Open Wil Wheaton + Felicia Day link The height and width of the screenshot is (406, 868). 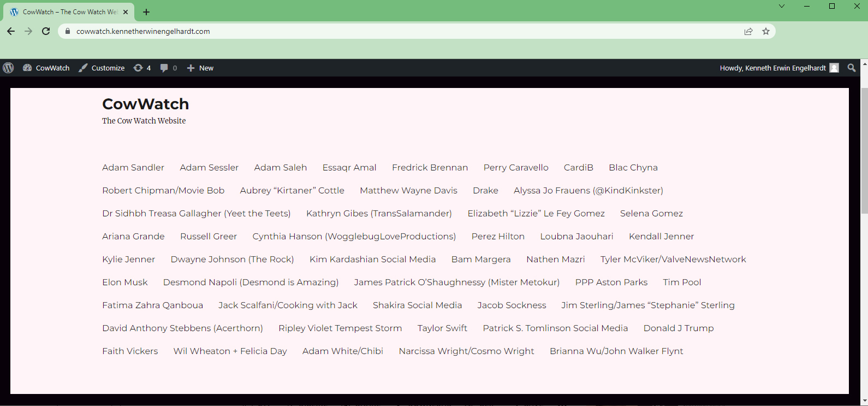coord(230,351)
